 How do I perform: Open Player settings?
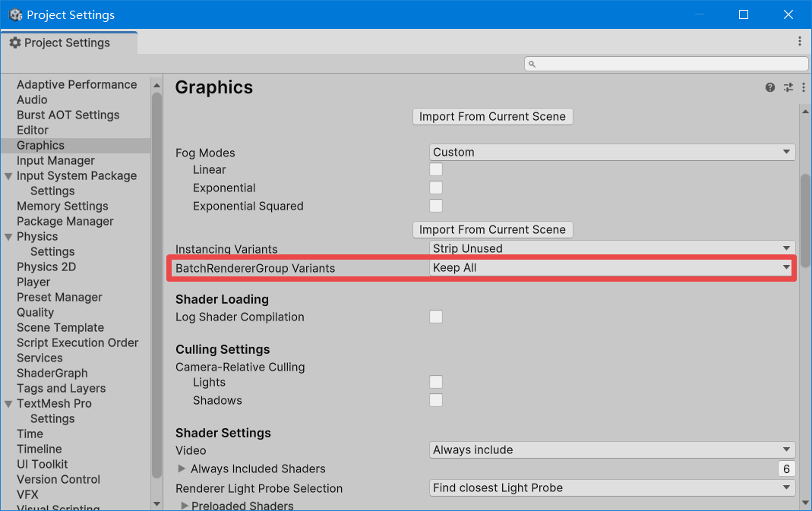coord(33,282)
